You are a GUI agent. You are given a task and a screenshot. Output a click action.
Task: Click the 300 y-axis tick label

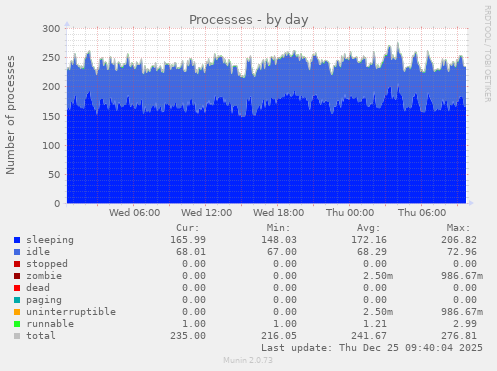click(51, 29)
